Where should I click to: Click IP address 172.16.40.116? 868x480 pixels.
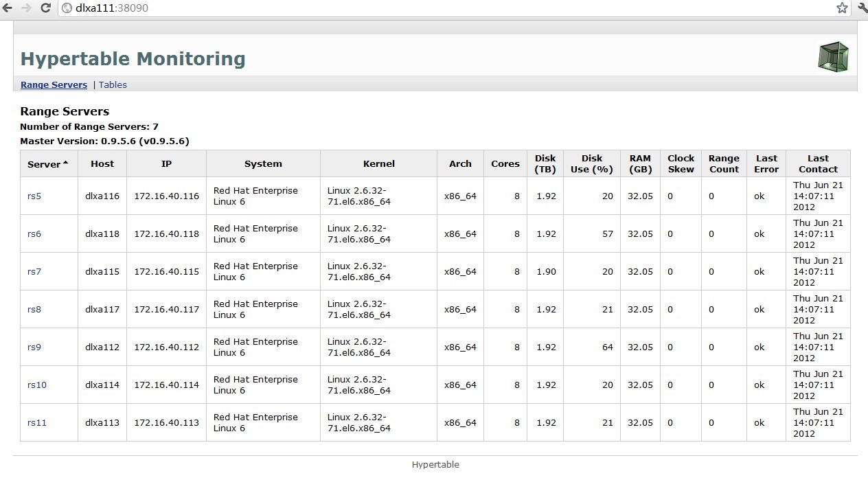click(x=167, y=196)
